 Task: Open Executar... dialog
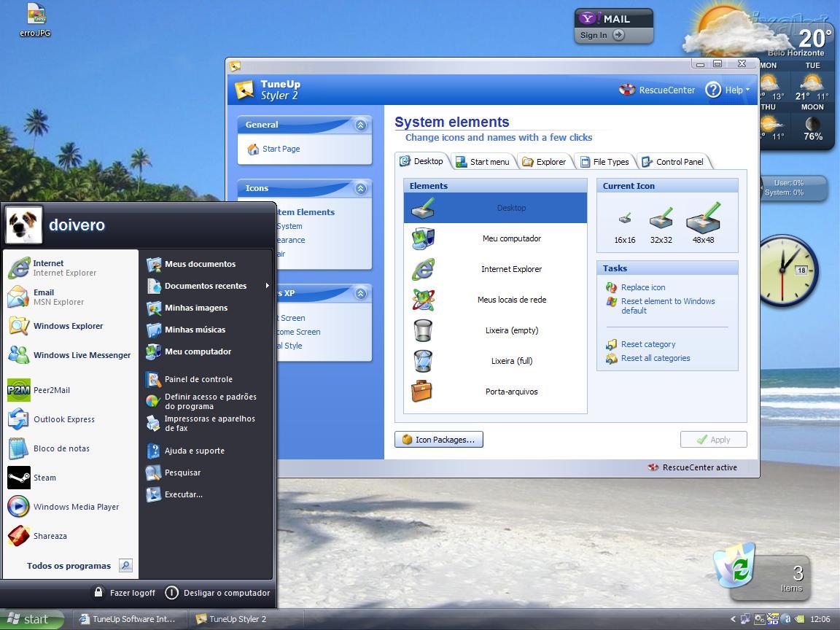[207, 495]
